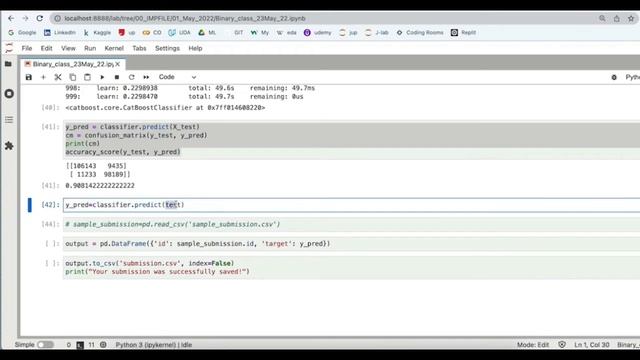
Task: Open the File menu
Action: 27,48
